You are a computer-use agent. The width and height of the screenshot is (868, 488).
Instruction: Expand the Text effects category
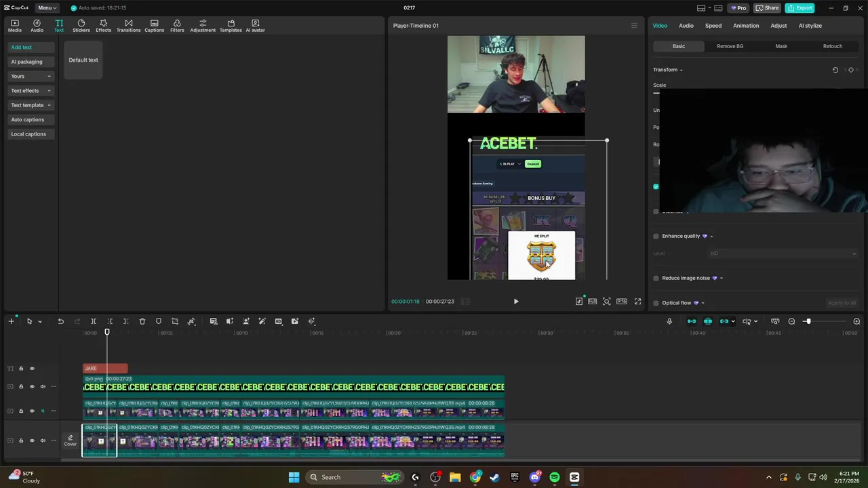[49, 91]
